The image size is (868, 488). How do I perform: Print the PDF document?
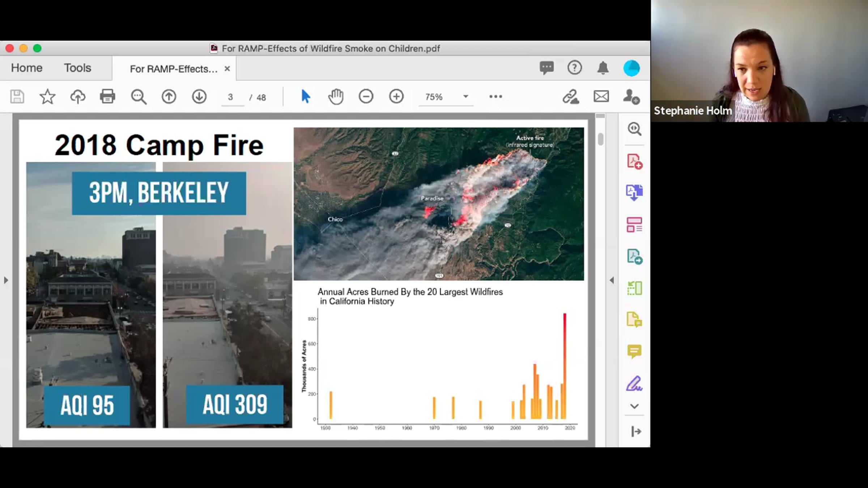click(x=107, y=97)
